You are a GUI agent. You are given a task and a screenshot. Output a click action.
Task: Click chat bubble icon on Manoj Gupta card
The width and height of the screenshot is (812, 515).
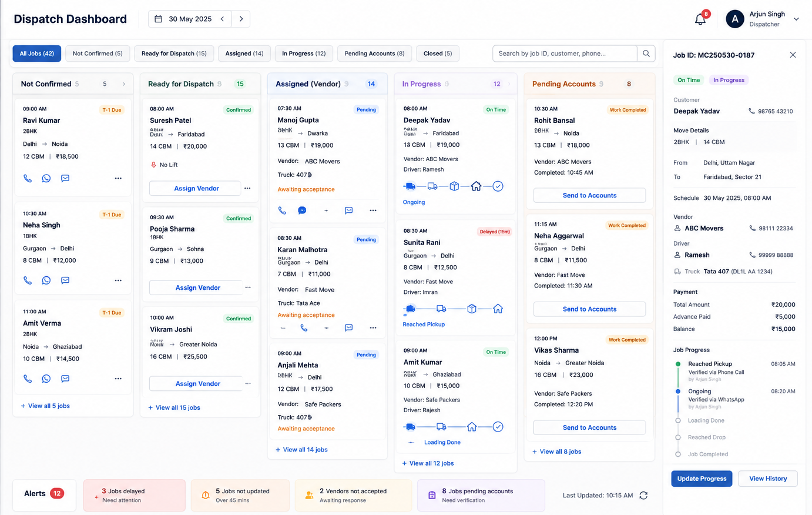302,210
